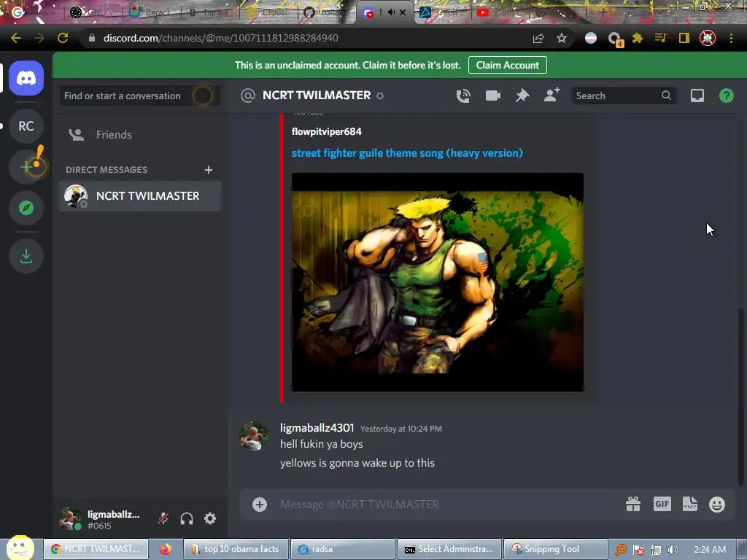Click the discord.com address bar
Viewport: 747px width, 560px height.
point(305,38)
